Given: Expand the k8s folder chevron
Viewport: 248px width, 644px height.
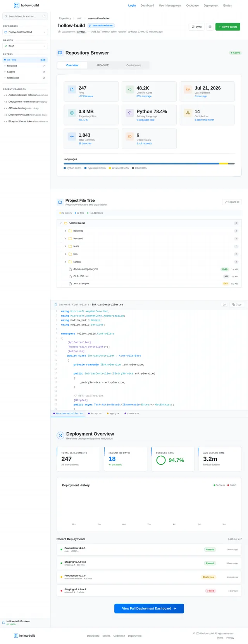Looking at the screenshot, I should point(65,254).
